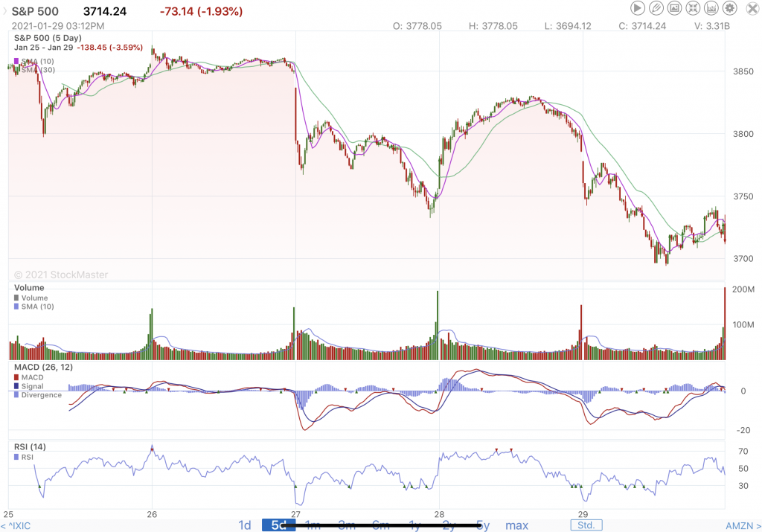Click the MACD Divergence legend entry

[x=41, y=395]
